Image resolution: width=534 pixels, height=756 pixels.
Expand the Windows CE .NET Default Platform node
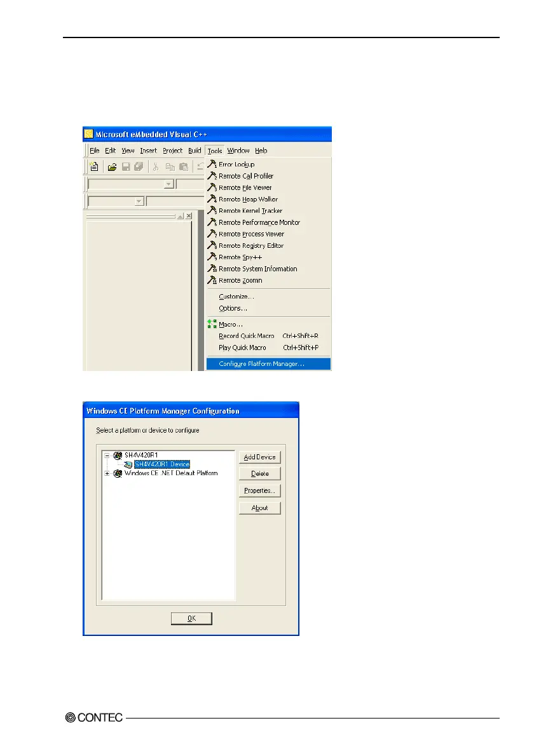point(107,473)
